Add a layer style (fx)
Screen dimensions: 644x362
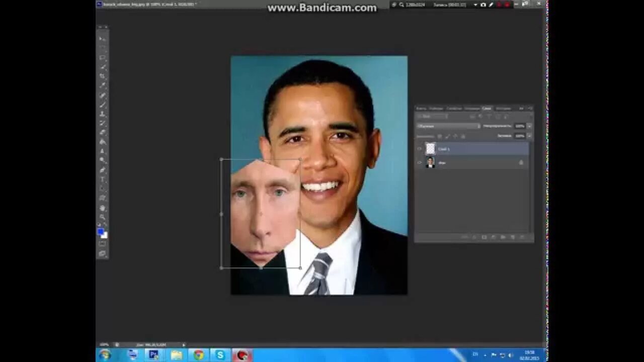pyautogui.click(x=474, y=237)
